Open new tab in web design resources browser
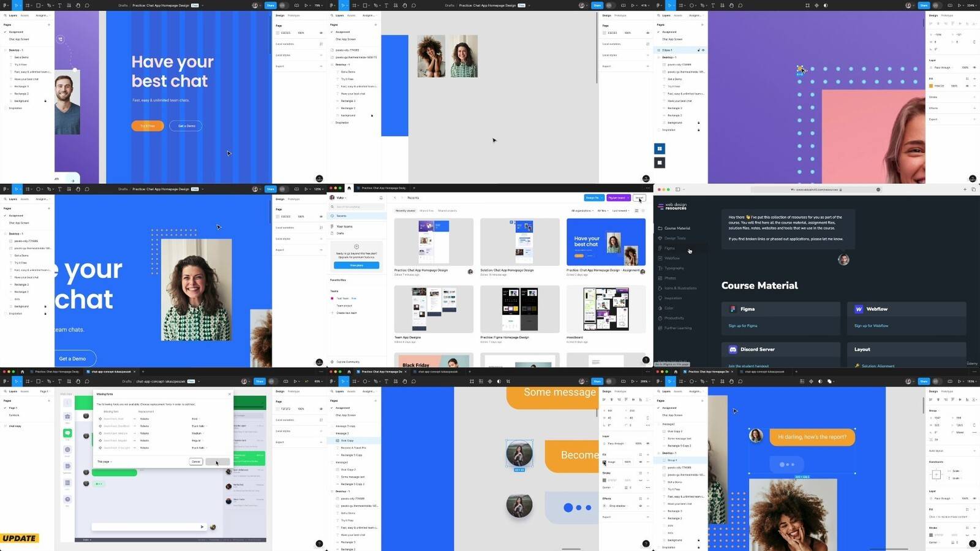 (965, 189)
